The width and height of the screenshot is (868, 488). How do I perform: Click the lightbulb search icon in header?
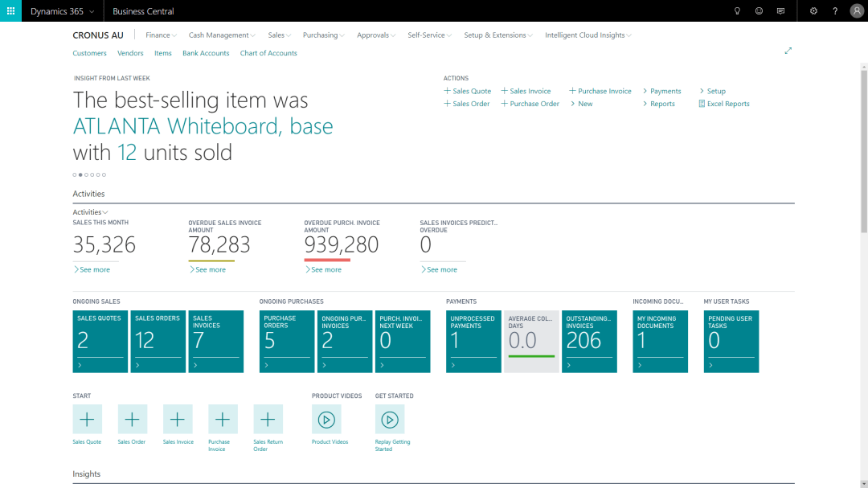[x=737, y=10]
